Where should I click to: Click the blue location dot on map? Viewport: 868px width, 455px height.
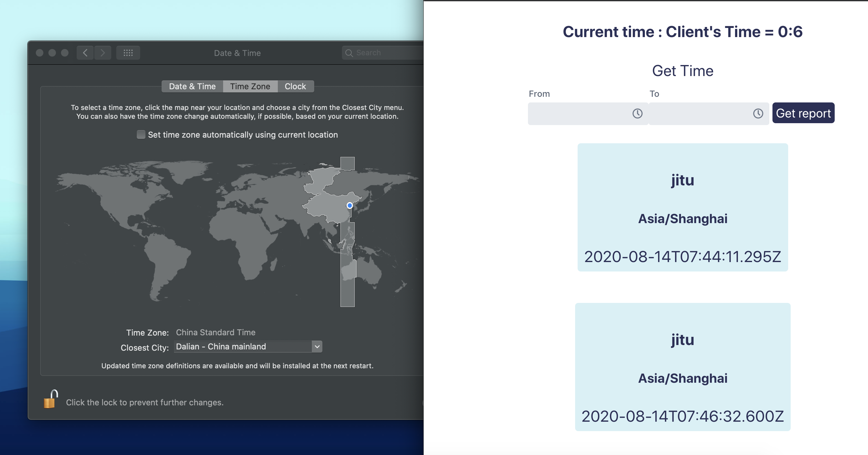coord(350,205)
